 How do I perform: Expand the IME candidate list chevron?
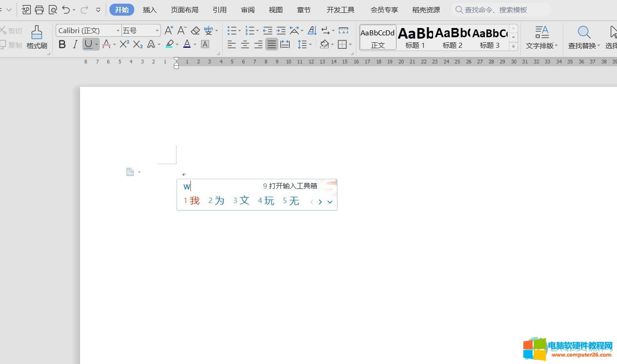pyautogui.click(x=330, y=202)
